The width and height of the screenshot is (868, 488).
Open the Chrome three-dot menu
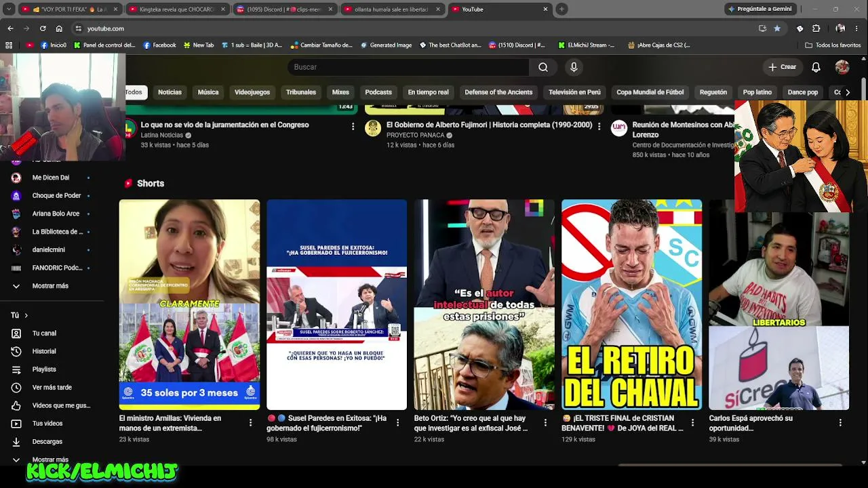click(x=858, y=28)
